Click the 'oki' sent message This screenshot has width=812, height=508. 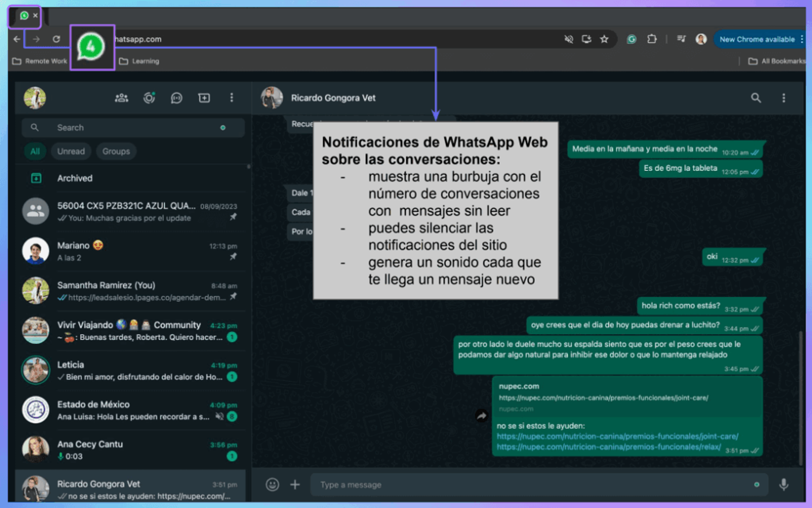tap(732, 257)
